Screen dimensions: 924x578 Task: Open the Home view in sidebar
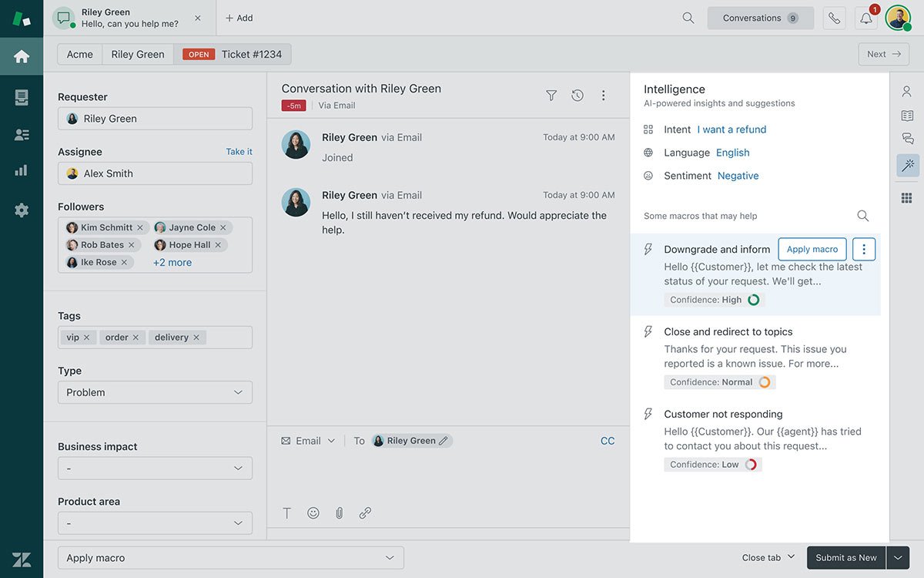22,56
